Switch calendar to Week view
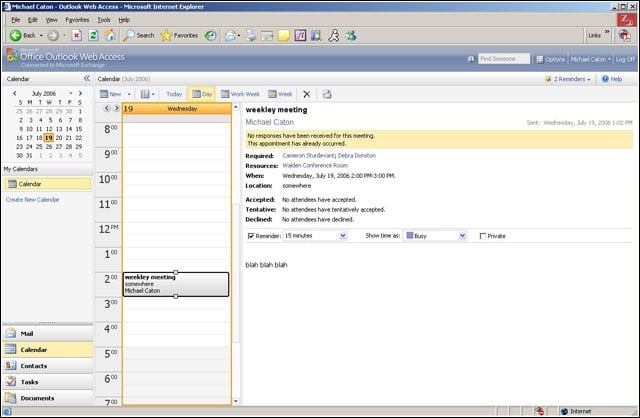This screenshot has height=418, width=640. tap(280, 94)
